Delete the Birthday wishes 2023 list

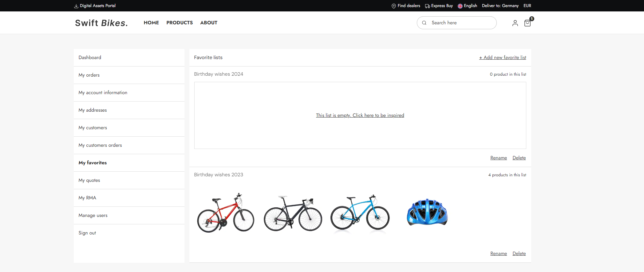pyautogui.click(x=519, y=254)
